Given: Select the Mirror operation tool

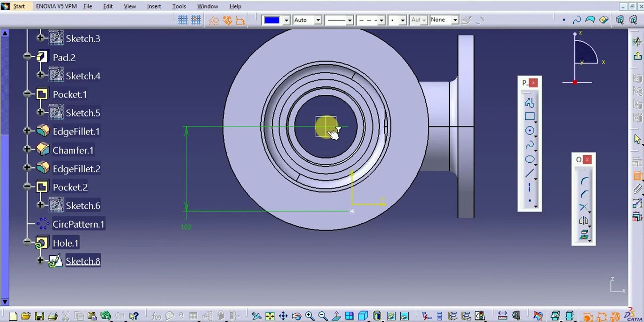Looking at the screenshot, I should tap(584, 220).
